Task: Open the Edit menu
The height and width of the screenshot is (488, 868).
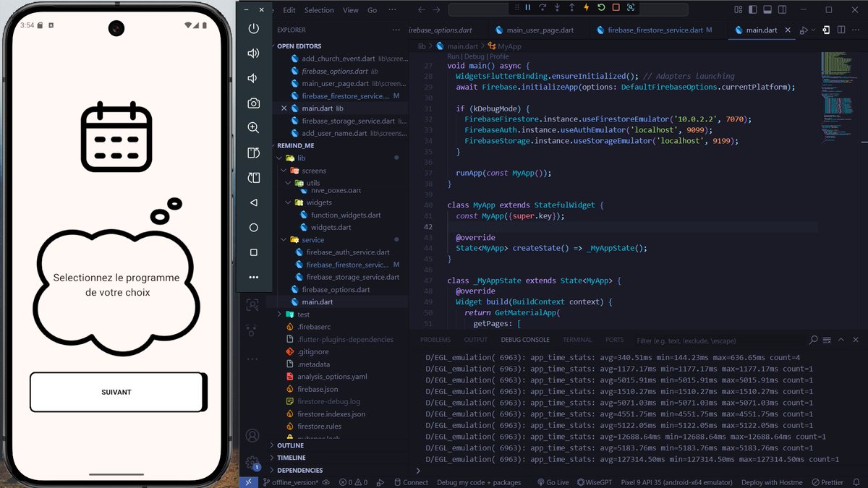Action: pos(289,10)
